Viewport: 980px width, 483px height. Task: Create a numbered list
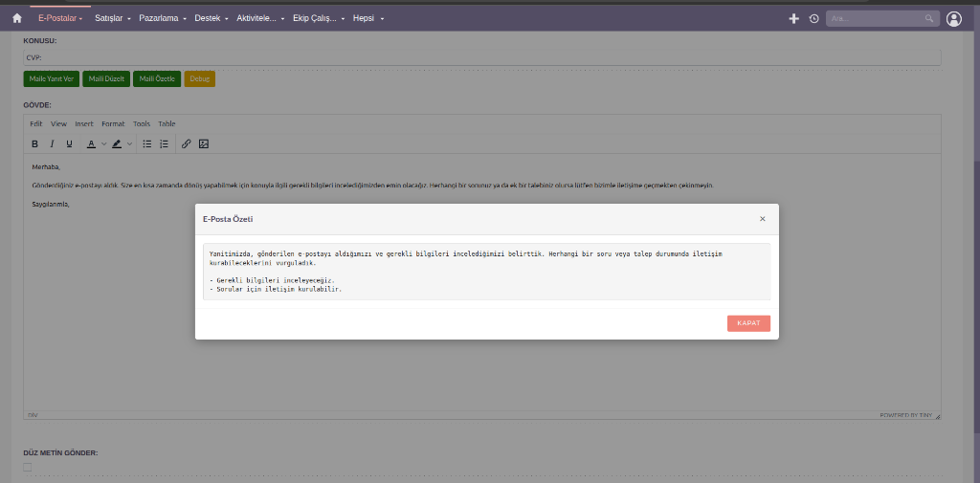(165, 143)
